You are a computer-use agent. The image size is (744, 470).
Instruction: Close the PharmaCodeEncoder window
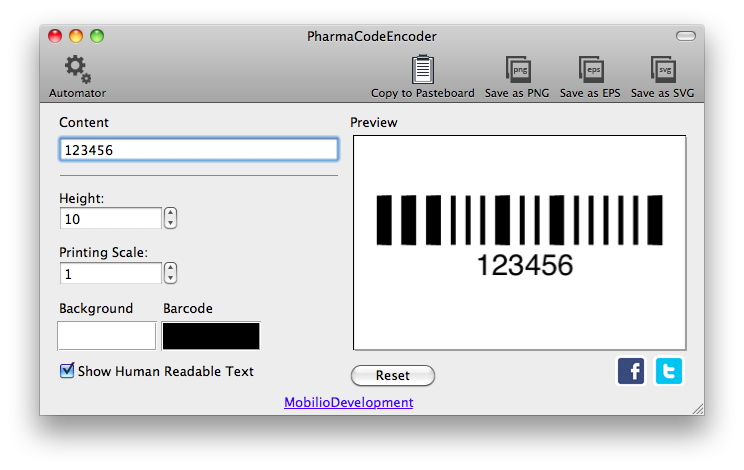(x=55, y=36)
